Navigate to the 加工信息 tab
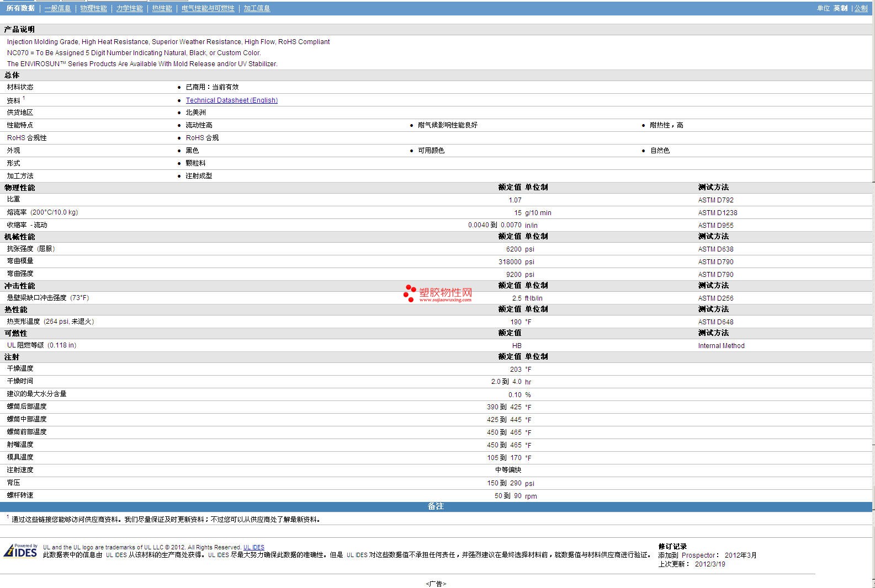 (x=257, y=8)
